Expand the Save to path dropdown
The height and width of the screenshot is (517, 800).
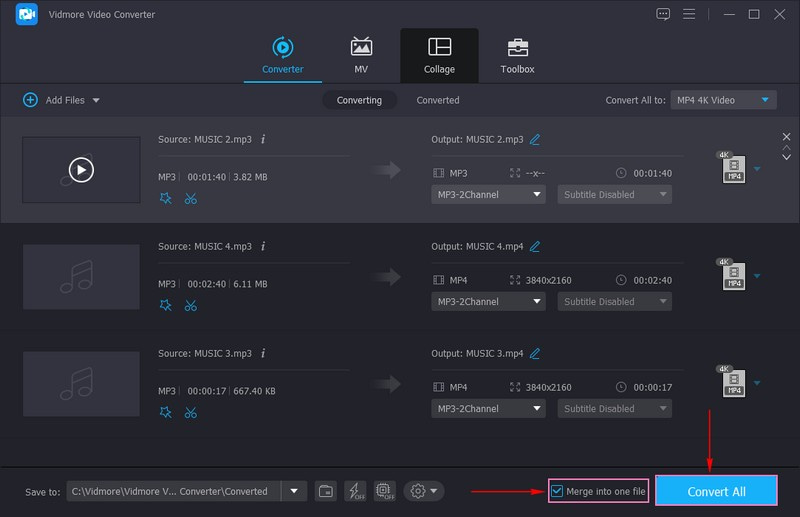[294, 491]
